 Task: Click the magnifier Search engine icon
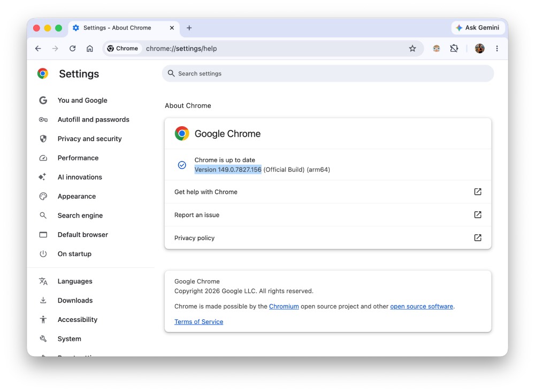[43, 216]
